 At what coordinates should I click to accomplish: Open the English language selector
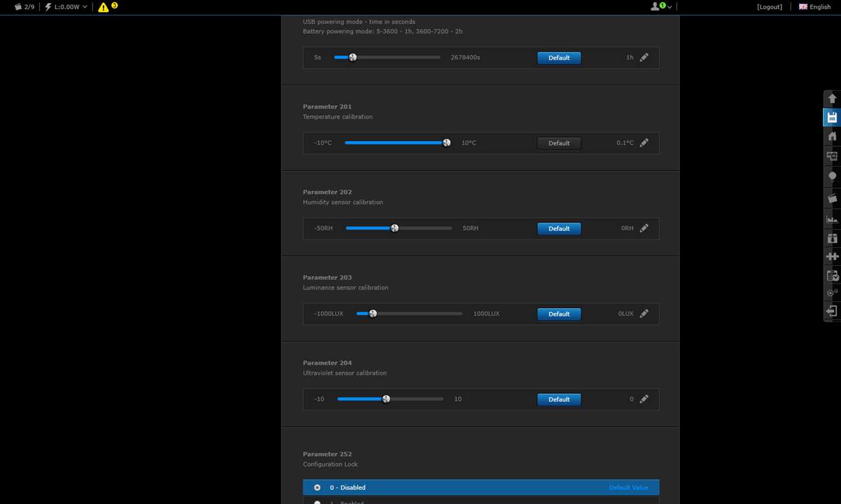click(814, 7)
